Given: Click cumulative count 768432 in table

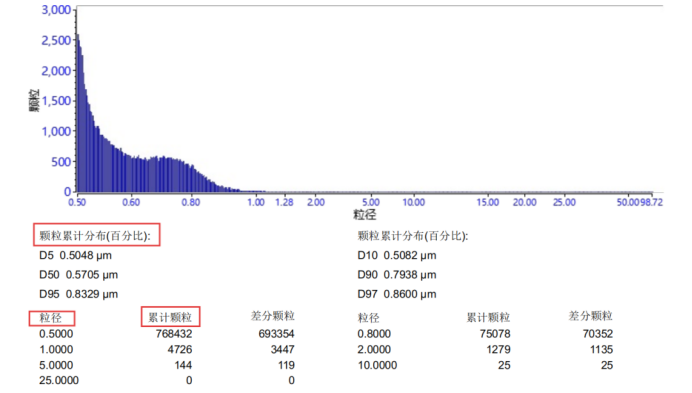Looking at the screenshot, I should (174, 334).
